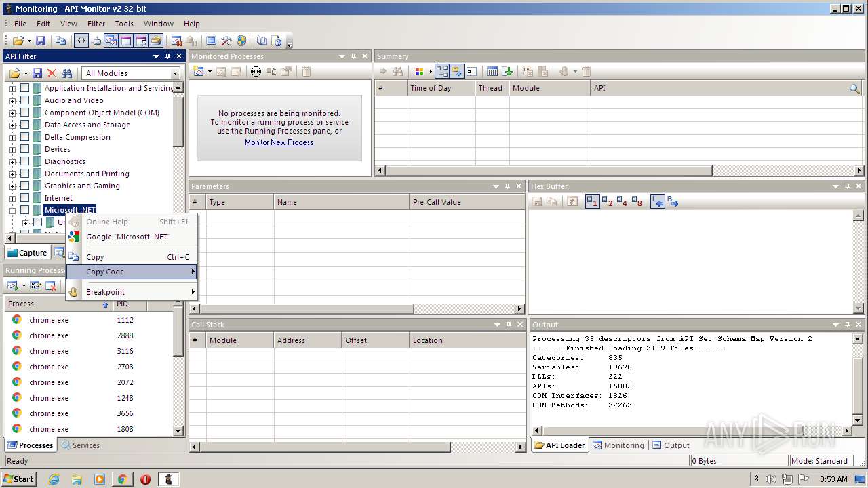Click the Time of Day column header
The image size is (868, 488).
tap(441, 88)
